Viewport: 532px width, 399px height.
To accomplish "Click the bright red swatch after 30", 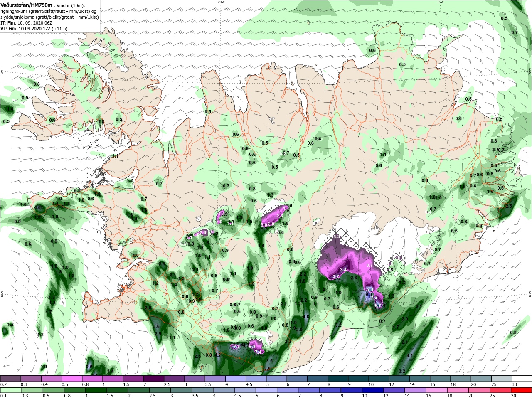I will 521,390.
